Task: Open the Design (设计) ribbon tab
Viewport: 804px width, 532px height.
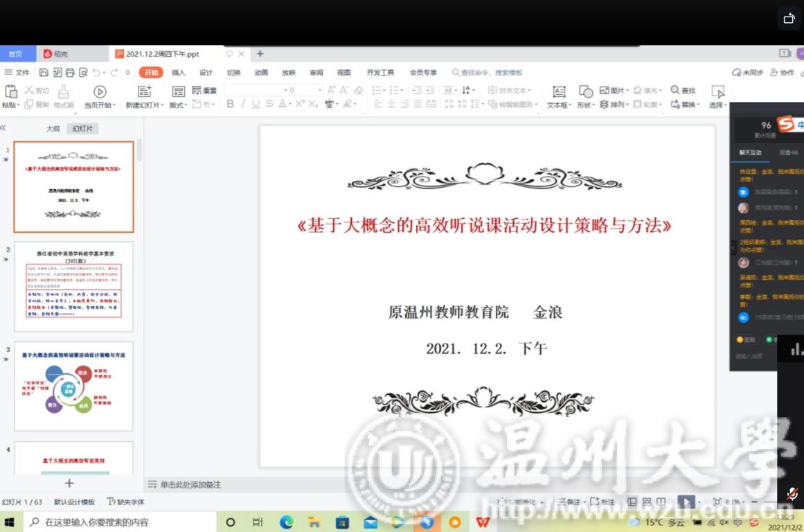Action: (x=206, y=72)
